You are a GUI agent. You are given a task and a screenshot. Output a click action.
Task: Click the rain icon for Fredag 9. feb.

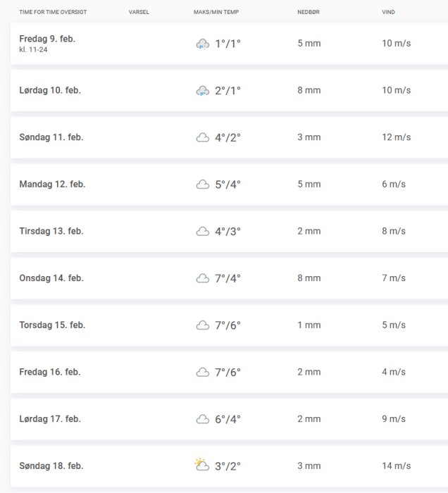click(202, 44)
